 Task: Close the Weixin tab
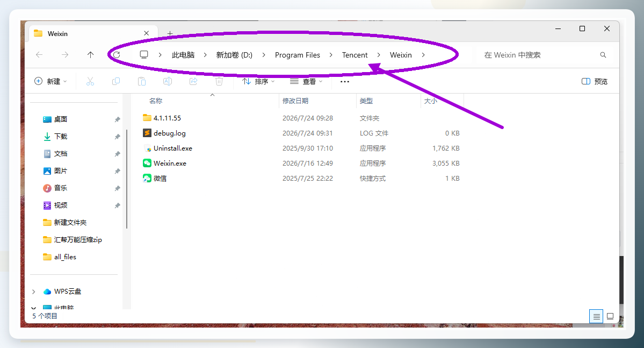pos(146,33)
